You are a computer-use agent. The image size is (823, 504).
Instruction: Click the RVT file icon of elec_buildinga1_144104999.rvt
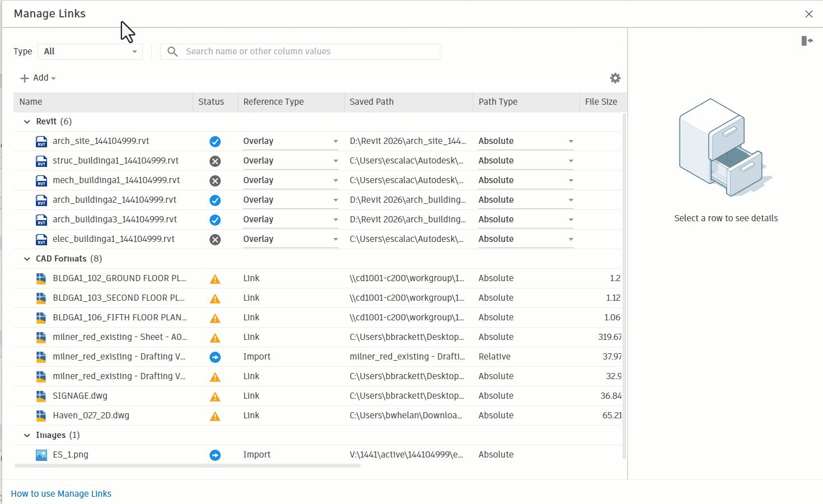tap(41, 240)
